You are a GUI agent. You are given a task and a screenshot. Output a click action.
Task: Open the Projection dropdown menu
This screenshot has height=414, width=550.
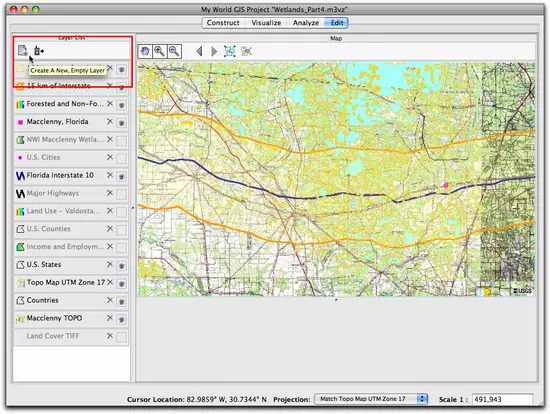(371, 399)
